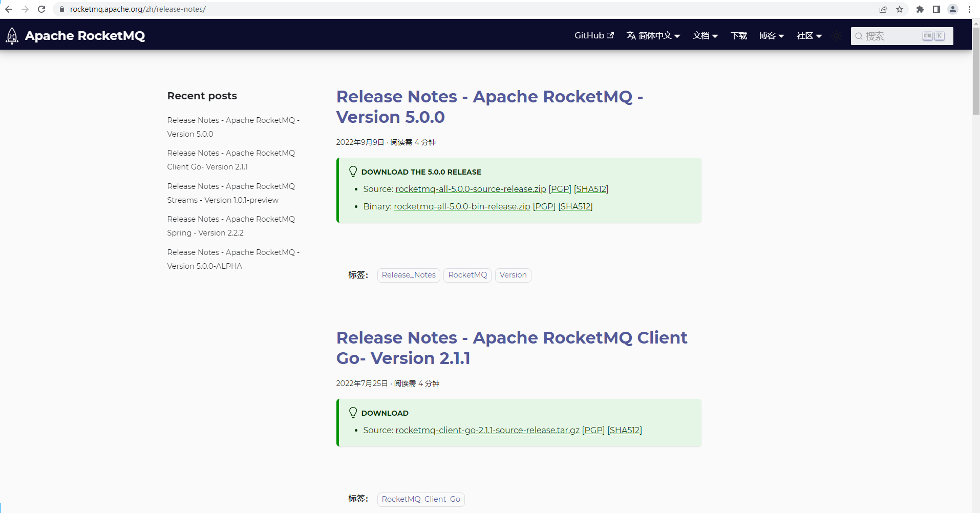Click the language translate icon
The height and width of the screenshot is (513, 980).
[x=631, y=35]
